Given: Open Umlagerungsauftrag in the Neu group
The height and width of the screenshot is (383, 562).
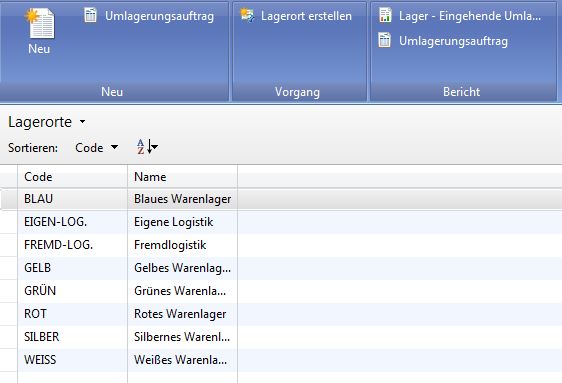Looking at the screenshot, I should [159, 16].
